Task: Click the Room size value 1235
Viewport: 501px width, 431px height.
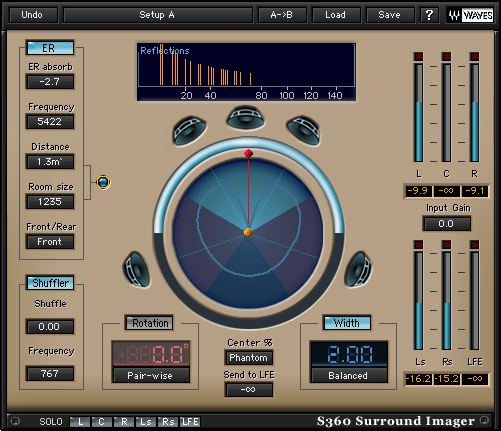Action: point(50,202)
